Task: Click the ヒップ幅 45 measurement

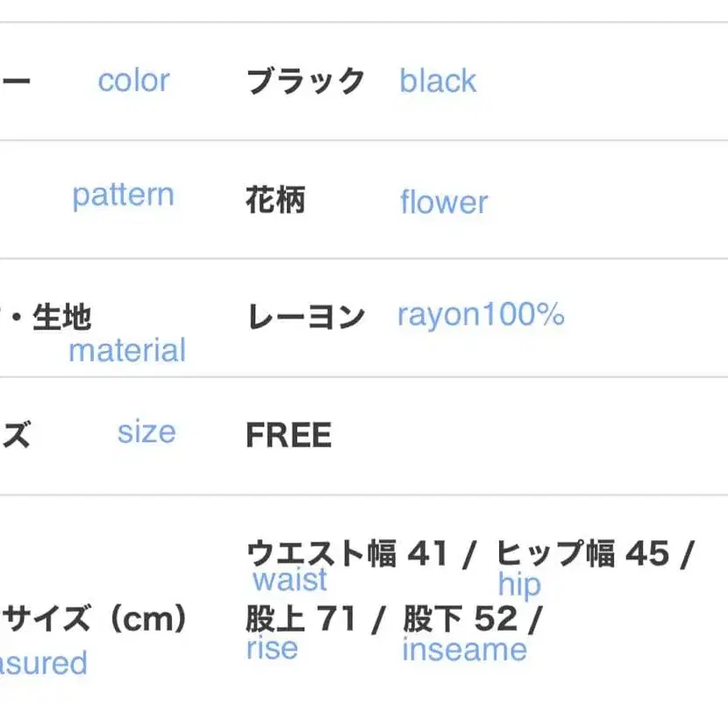Action: (584, 553)
